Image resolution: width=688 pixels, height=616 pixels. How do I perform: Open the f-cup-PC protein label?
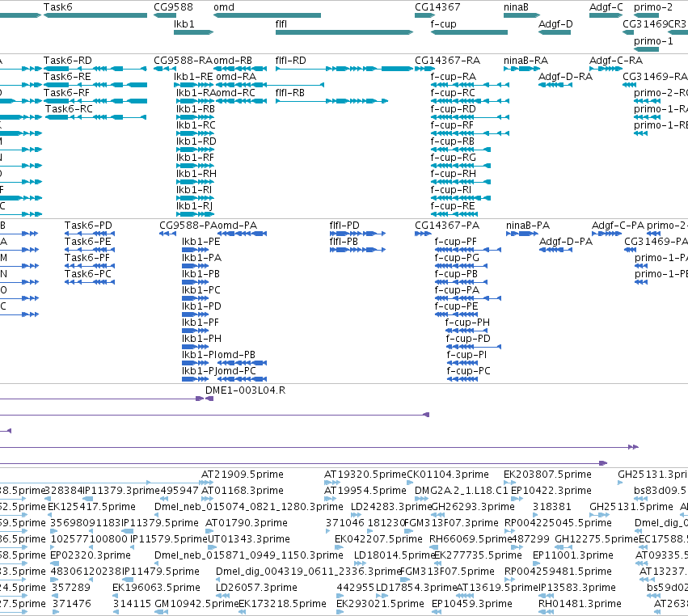coord(469,371)
